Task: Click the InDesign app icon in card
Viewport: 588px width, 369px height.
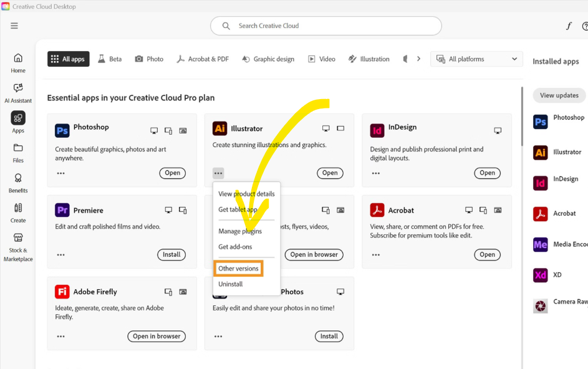Action: tap(377, 130)
